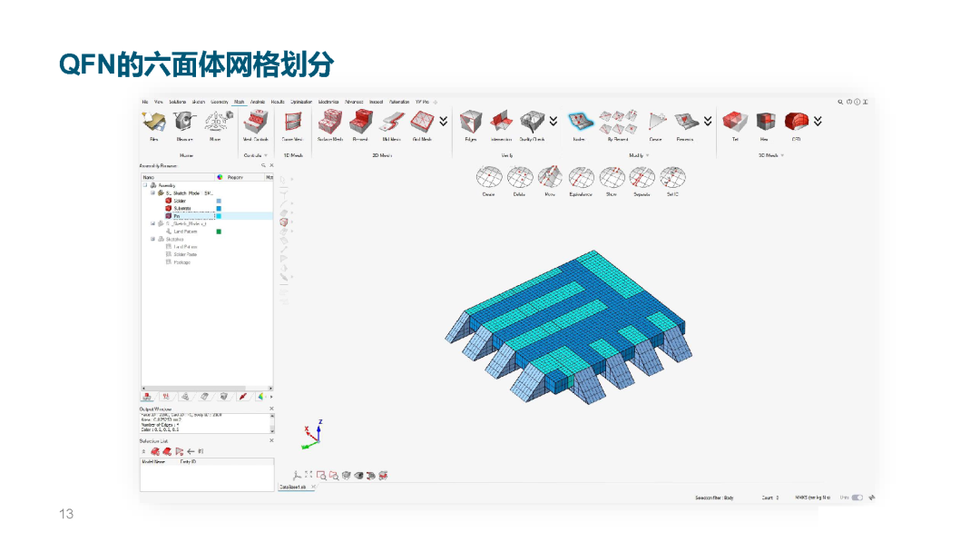Open the Mesh Controls tool
This screenshot has width=980, height=552.
click(x=255, y=125)
